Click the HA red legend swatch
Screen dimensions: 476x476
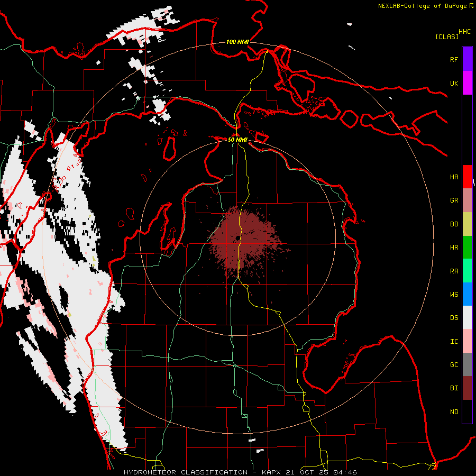467,177
